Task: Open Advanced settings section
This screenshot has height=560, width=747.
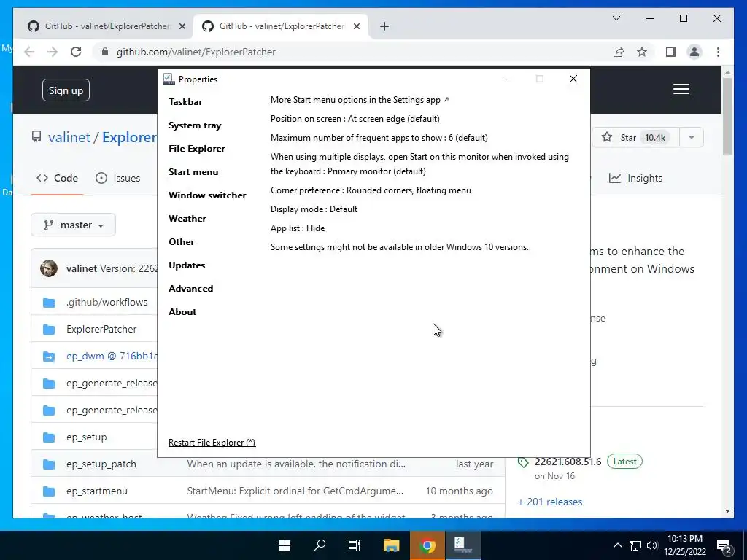Action: (190, 289)
